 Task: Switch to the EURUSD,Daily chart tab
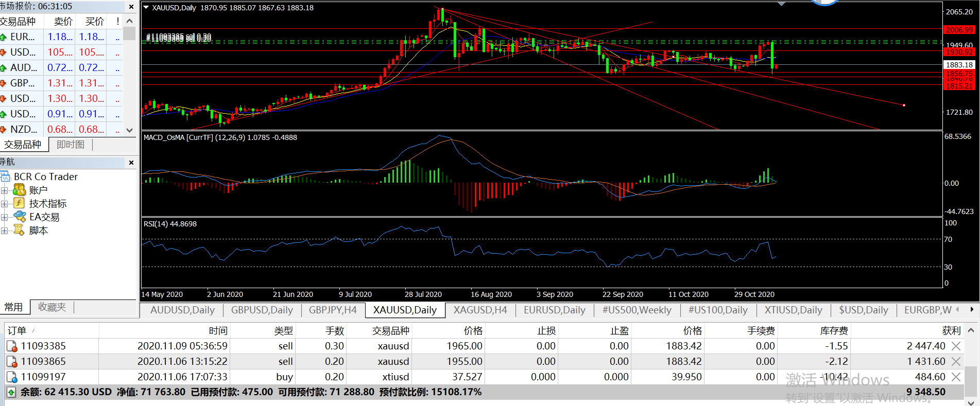(x=554, y=310)
